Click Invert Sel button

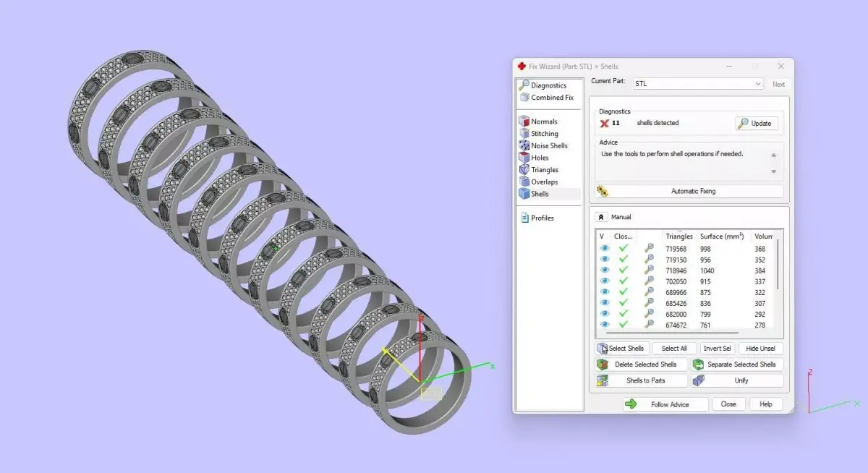tap(718, 349)
